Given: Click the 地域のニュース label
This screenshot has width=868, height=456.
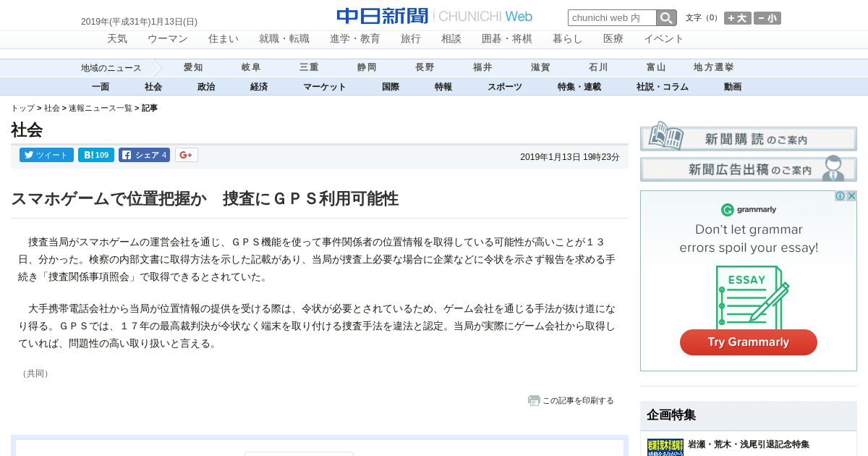Looking at the screenshot, I should [x=111, y=68].
